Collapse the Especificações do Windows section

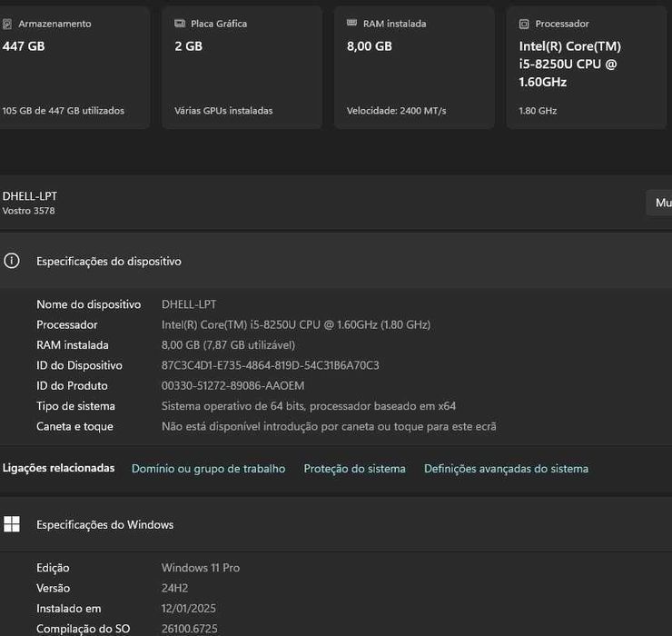tap(336, 524)
